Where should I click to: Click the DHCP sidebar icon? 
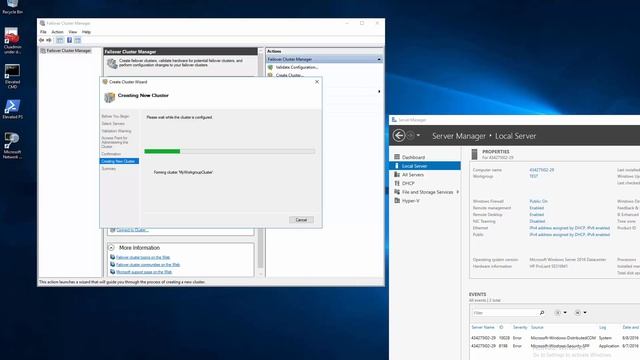click(397, 183)
